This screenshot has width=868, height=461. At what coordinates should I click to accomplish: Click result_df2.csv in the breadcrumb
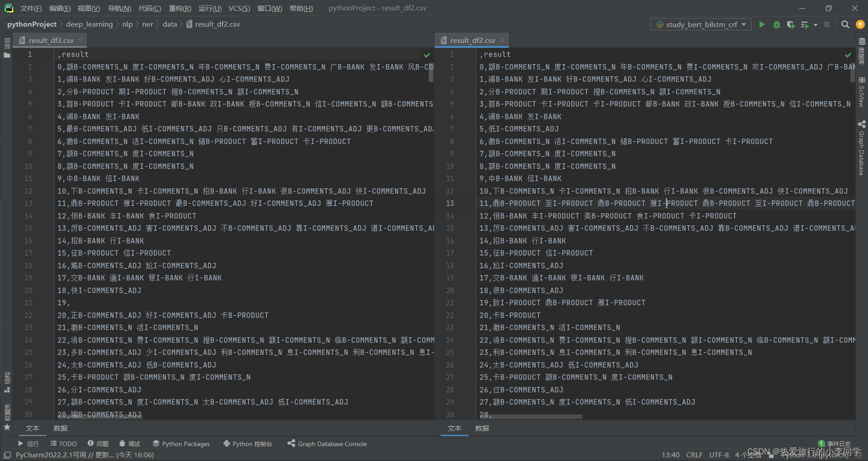[213, 24]
